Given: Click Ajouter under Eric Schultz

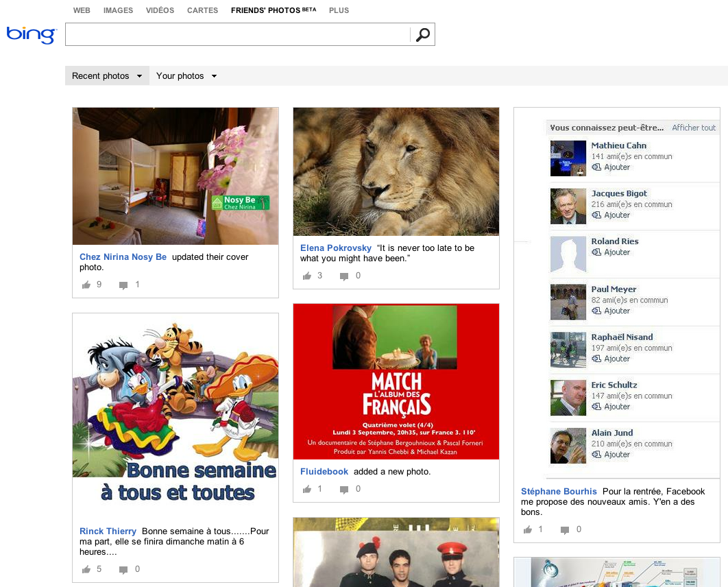Looking at the screenshot, I should pyautogui.click(x=617, y=407).
